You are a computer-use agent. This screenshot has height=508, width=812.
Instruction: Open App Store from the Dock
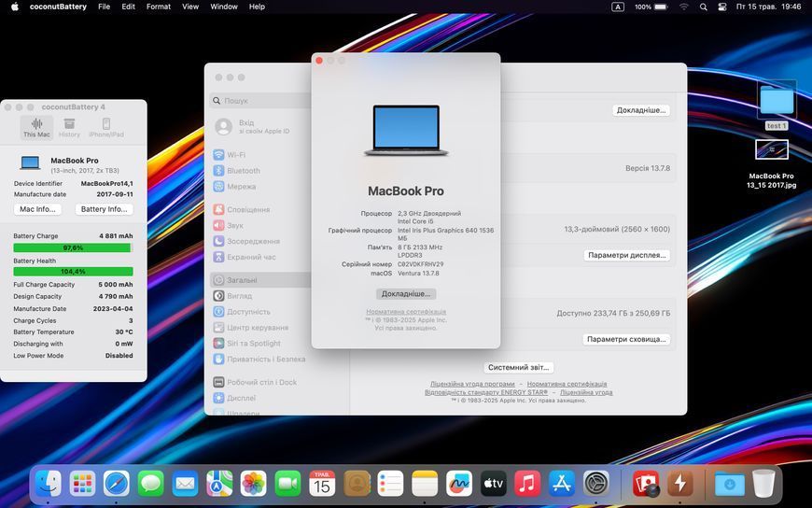tap(562, 484)
